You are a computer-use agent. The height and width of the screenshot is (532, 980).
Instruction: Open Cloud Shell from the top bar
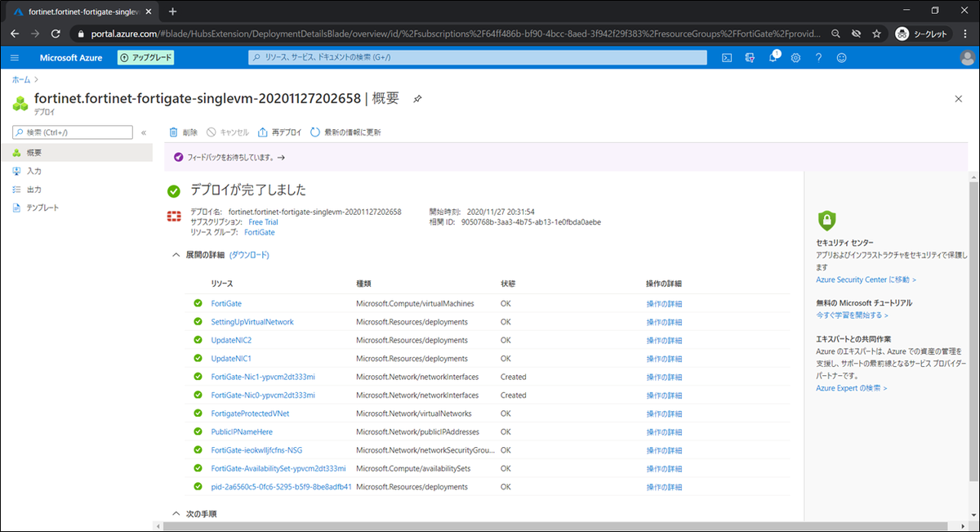(x=726, y=57)
